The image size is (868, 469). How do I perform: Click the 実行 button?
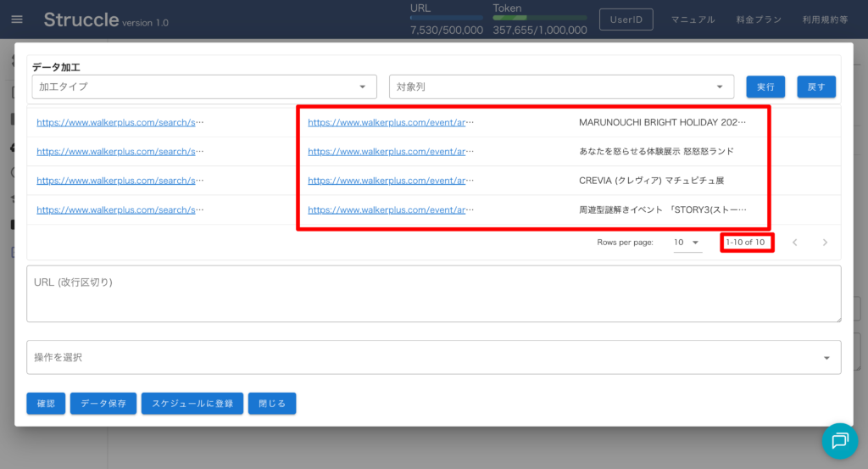pos(765,87)
